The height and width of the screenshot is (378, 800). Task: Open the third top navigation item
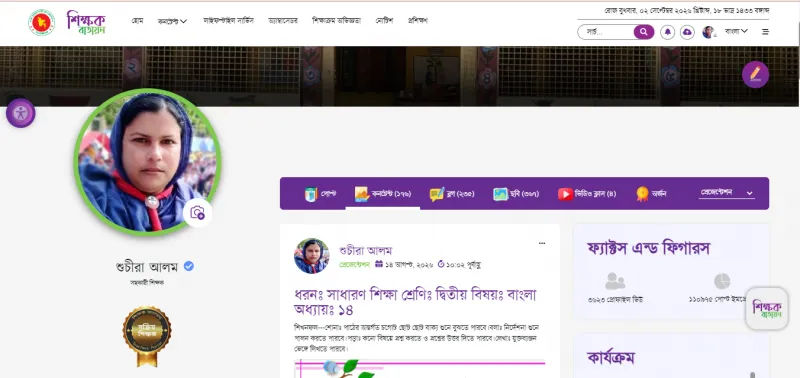pos(228,21)
